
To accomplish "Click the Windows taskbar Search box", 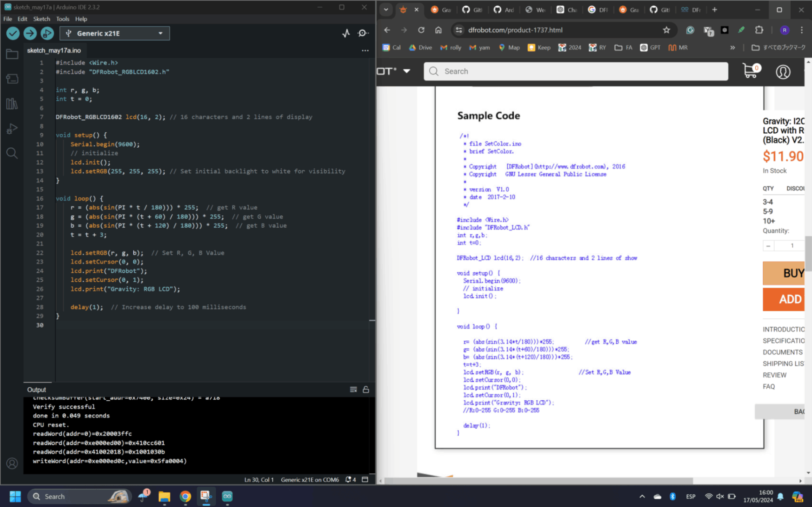I will click(x=79, y=496).
